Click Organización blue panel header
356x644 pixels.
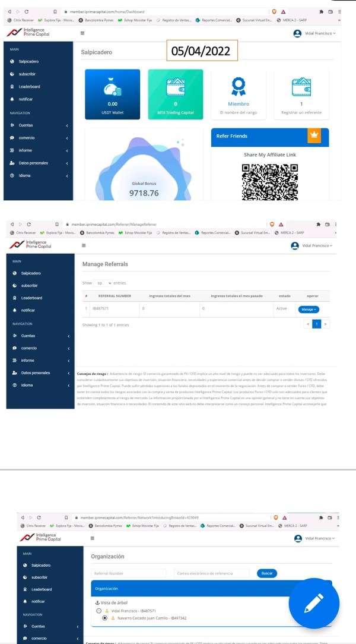point(211,589)
